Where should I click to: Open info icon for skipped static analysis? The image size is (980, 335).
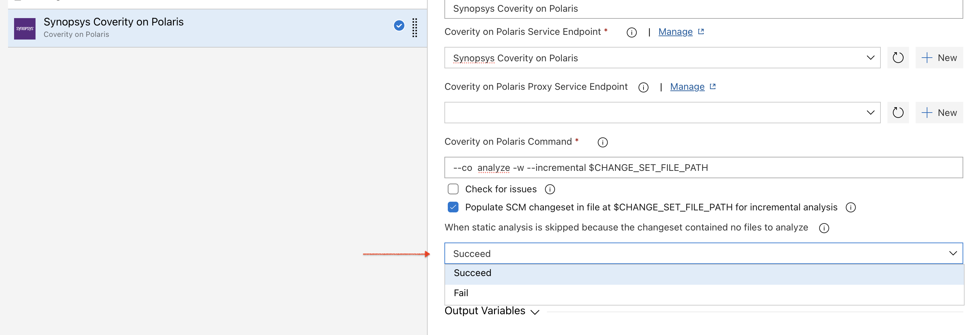point(824,228)
